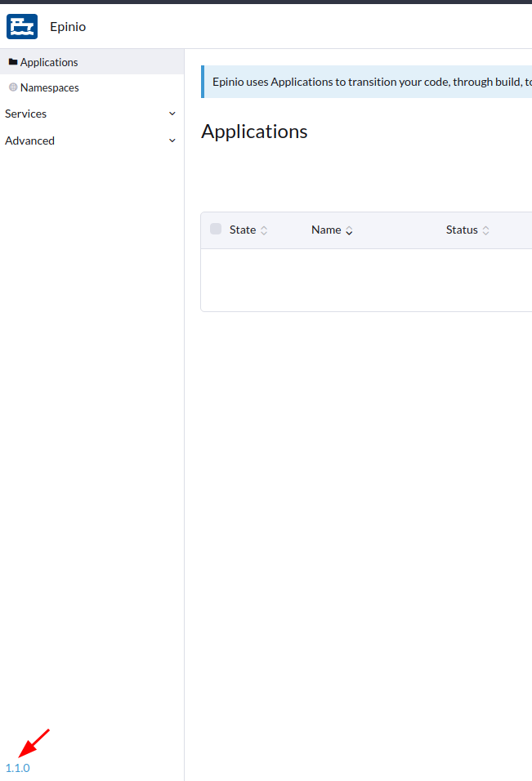The height and width of the screenshot is (781, 532).
Task: Open the Applications sidebar entry
Action: coord(49,61)
